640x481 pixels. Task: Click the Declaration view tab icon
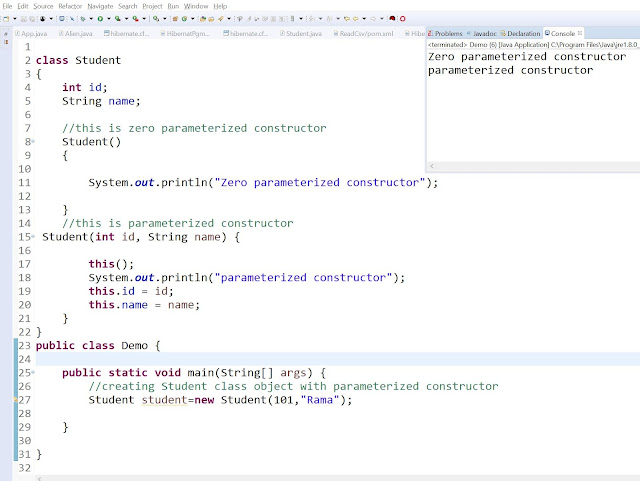pyautogui.click(x=503, y=33)
